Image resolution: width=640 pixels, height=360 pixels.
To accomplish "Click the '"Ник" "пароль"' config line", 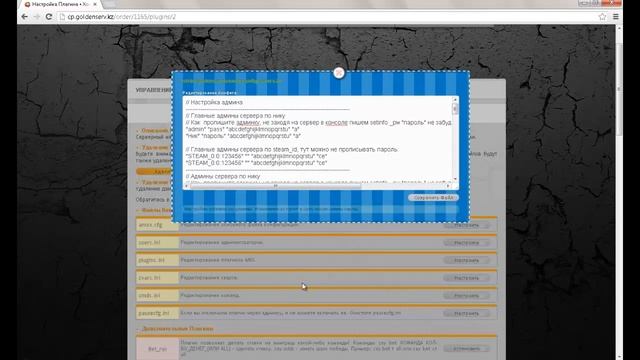I will [x=243, y=136].
